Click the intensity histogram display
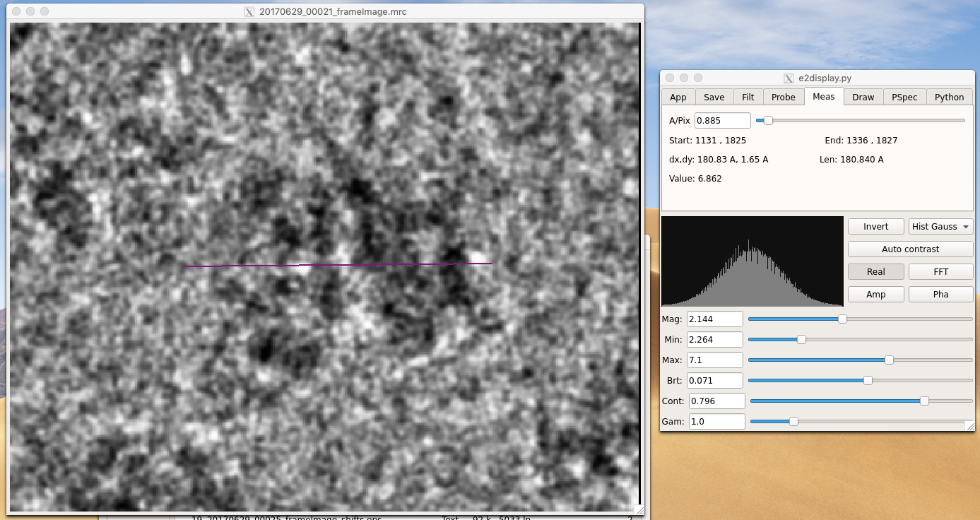The height and width of the screenshot is (520, 980). 752,261
